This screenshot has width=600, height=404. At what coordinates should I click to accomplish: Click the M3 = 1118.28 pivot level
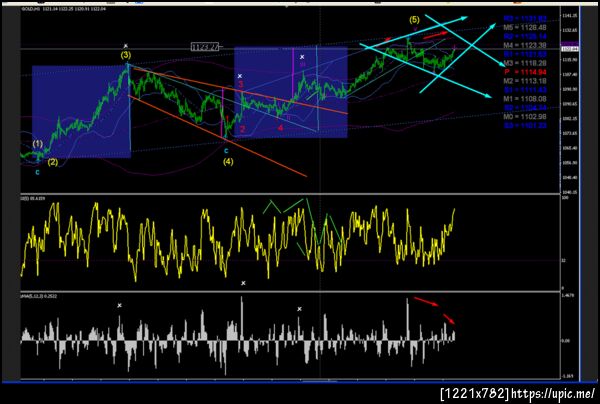[x=525, y=63]
